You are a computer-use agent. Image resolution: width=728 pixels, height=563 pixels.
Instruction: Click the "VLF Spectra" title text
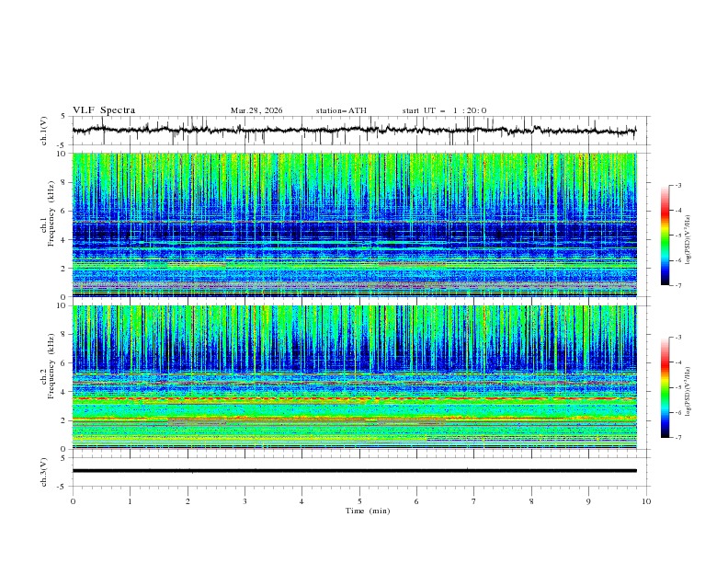click(104, 110)
